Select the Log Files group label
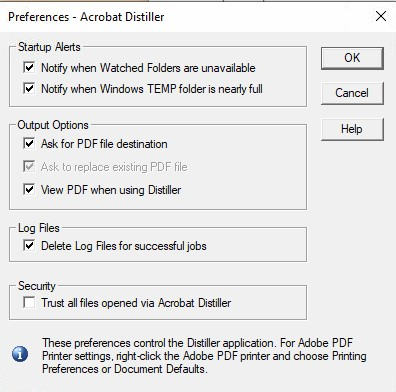 point(39,228)
